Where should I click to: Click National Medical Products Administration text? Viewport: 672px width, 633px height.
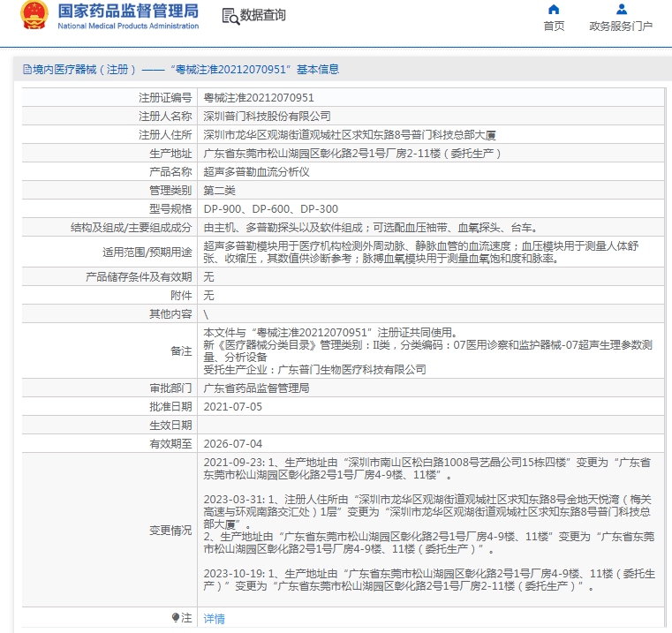[x=128, y=26]
